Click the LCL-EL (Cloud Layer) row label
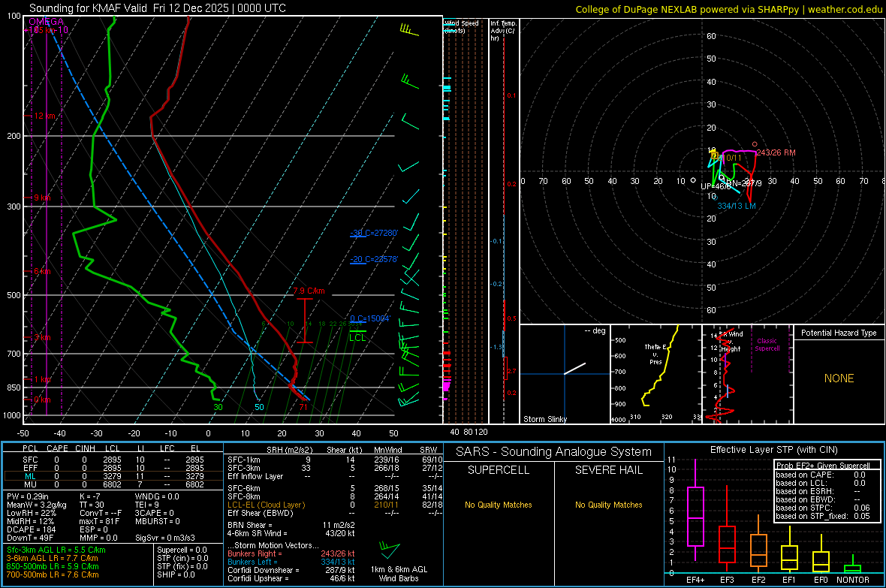 pyautogui.click(x=266, y=505)
